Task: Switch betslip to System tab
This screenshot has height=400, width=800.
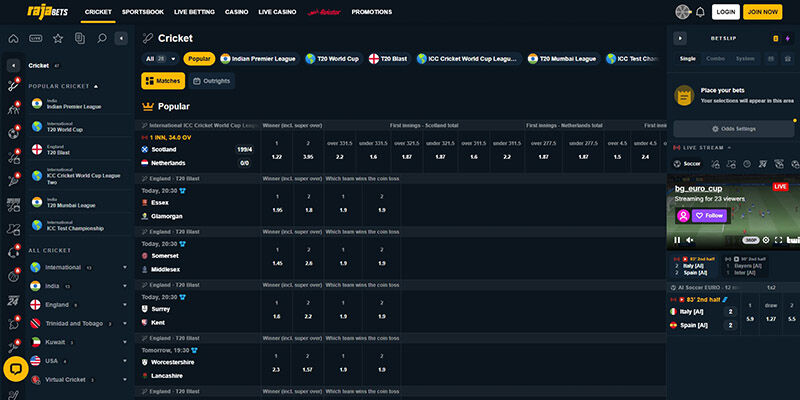Action: point(745,59)
